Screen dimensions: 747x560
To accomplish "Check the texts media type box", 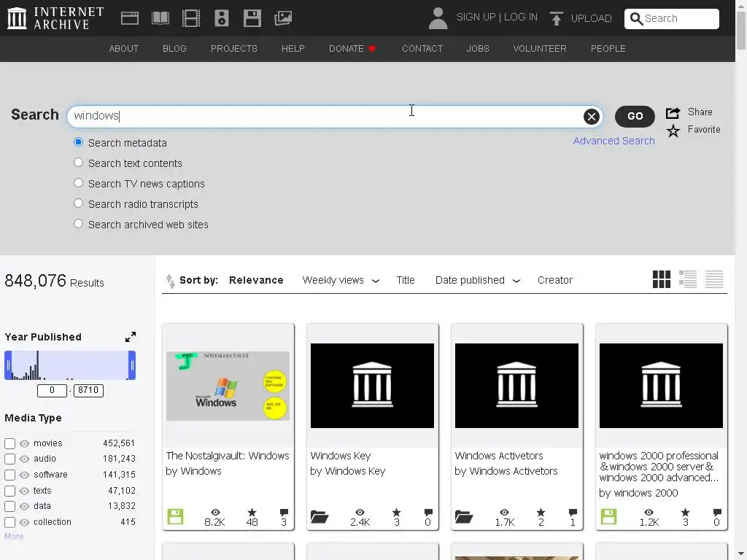I will coord(9,491).
